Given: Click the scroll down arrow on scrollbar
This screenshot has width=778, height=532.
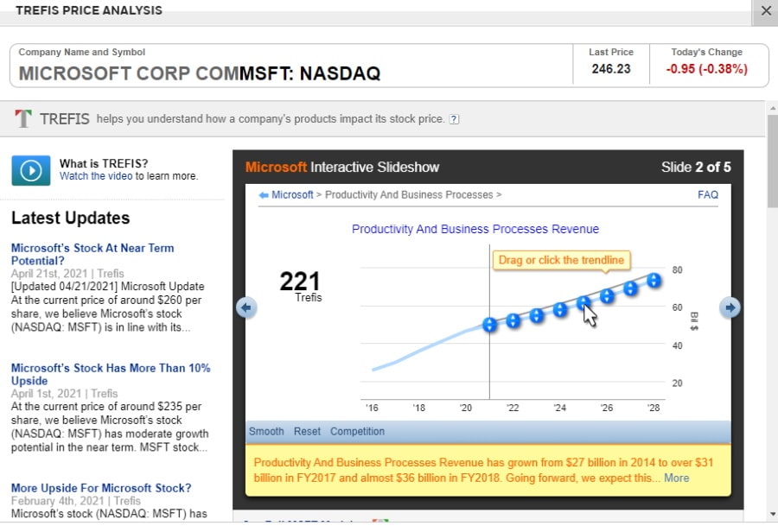Looking at the screenshot, I should click(x=772, y=515).
